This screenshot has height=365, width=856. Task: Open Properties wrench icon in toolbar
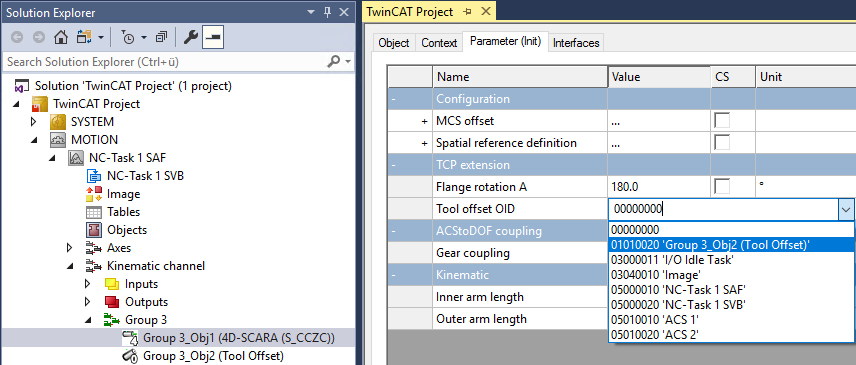pos(190,37)
